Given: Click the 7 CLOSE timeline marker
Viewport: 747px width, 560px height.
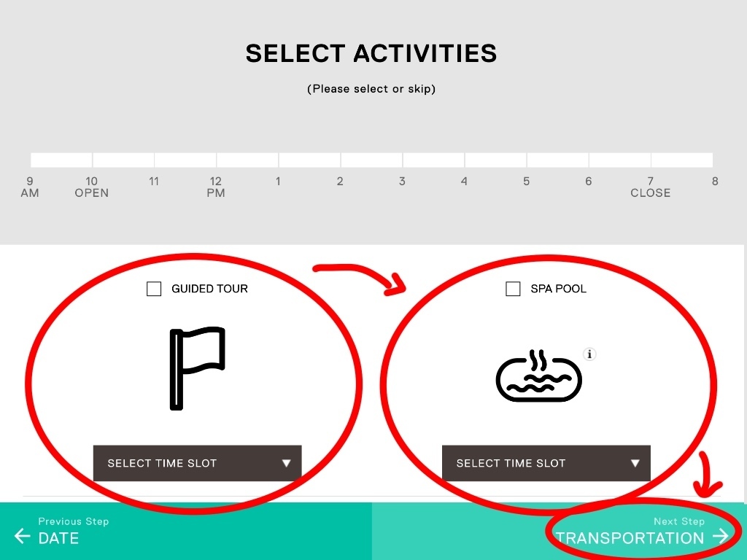Looking at the screenshot, I should [650, 187].
